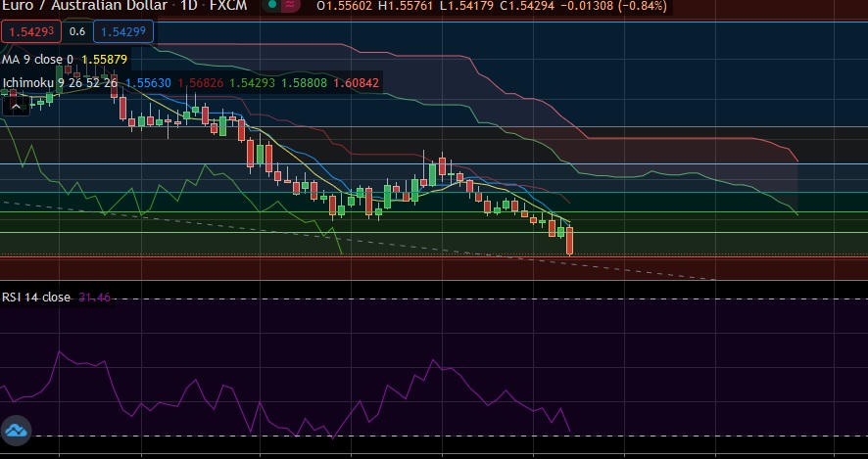Click the yellow MA value 1.55879
The image size is (868, 459).
[x=104, y=59]
